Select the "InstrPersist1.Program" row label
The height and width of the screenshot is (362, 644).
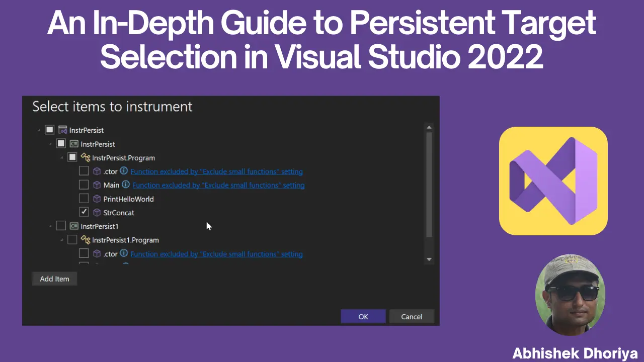click(125, 240)
